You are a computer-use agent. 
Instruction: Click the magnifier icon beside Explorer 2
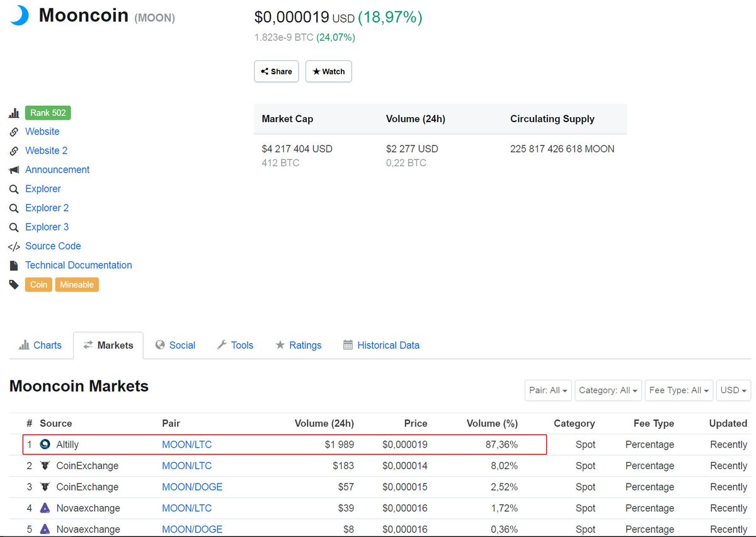14,208
